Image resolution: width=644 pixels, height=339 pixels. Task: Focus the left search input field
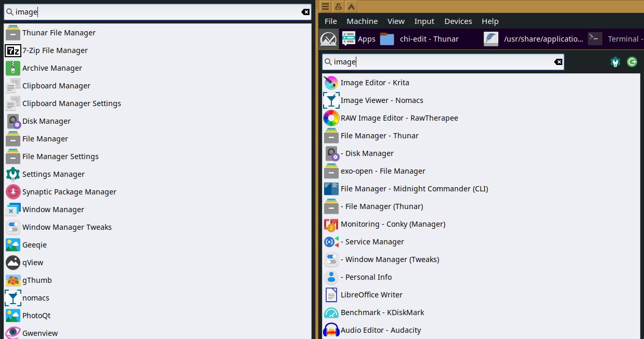158,12
